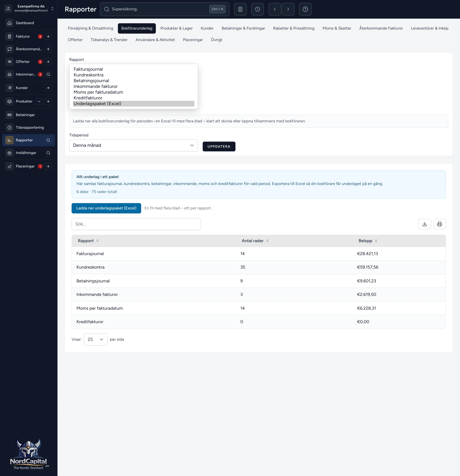Add new customer with Kunder plus icon

(48, 88)
